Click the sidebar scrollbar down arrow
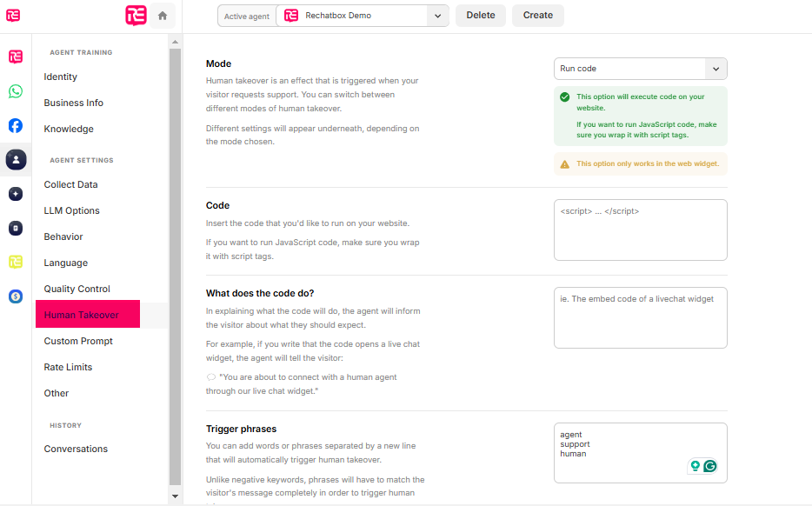This screenshot has height=506, width=812. [175, 496]
